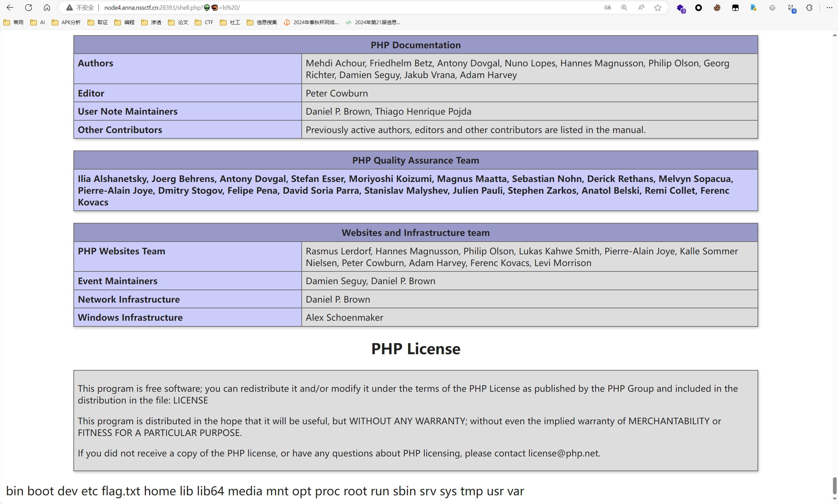Click the zoom magnifier icon in address bar
Viewport: 838px width, 504px height.
tap(624, 7)
